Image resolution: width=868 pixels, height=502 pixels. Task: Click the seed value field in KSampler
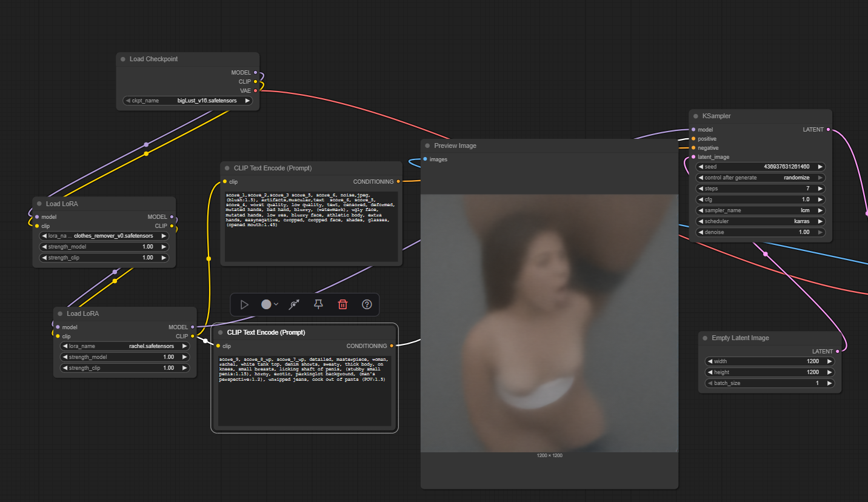[x=761, y=167]
